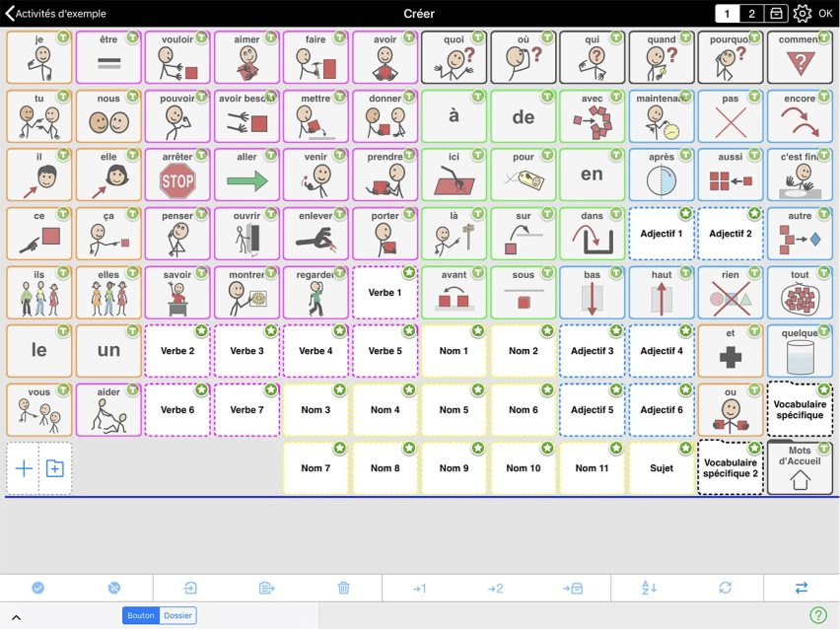Screen dimensions: 840x629
Task: Click the star badge on Nom 1
Action: point(478,330)
